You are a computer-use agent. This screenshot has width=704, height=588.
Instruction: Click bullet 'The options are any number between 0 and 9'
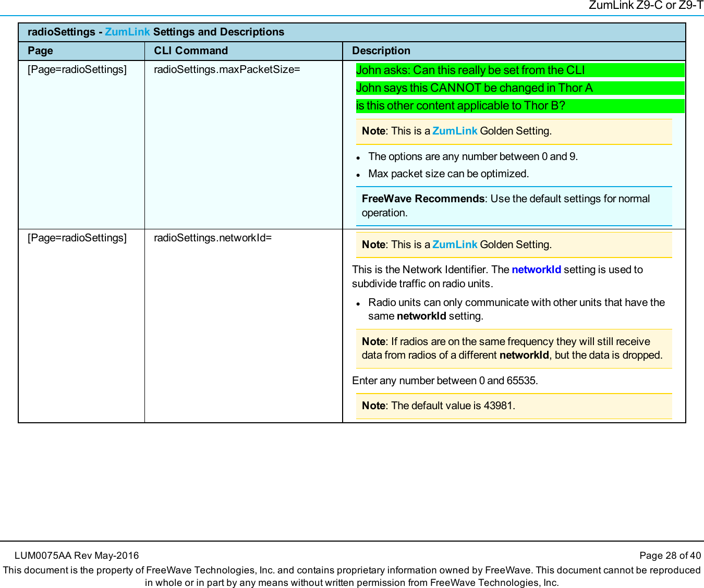472,156
